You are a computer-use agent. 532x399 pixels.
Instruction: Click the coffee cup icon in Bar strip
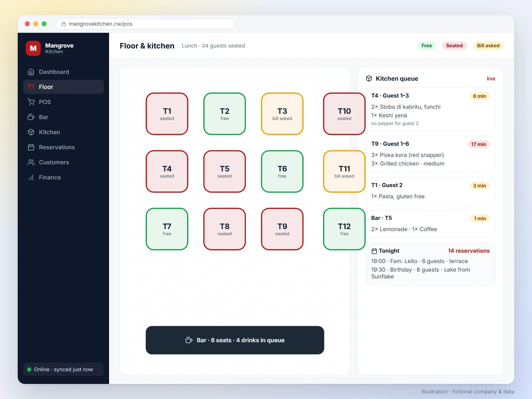coord(189,340)
